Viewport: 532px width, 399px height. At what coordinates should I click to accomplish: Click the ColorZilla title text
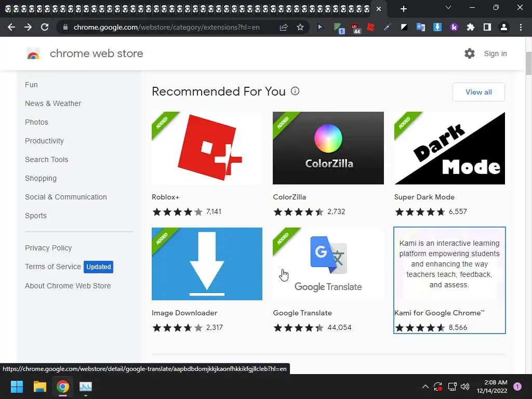click(x=289, y=197)
